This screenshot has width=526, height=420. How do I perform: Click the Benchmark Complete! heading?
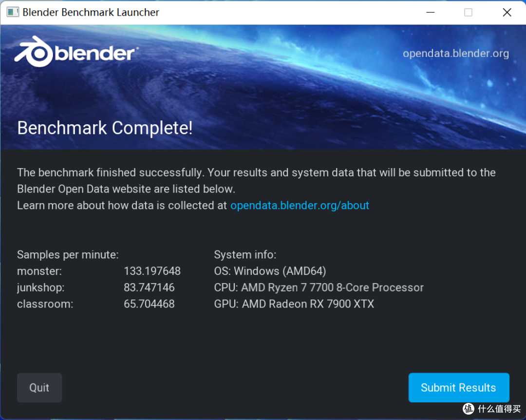pyautogui.click(x=105, y=128)
